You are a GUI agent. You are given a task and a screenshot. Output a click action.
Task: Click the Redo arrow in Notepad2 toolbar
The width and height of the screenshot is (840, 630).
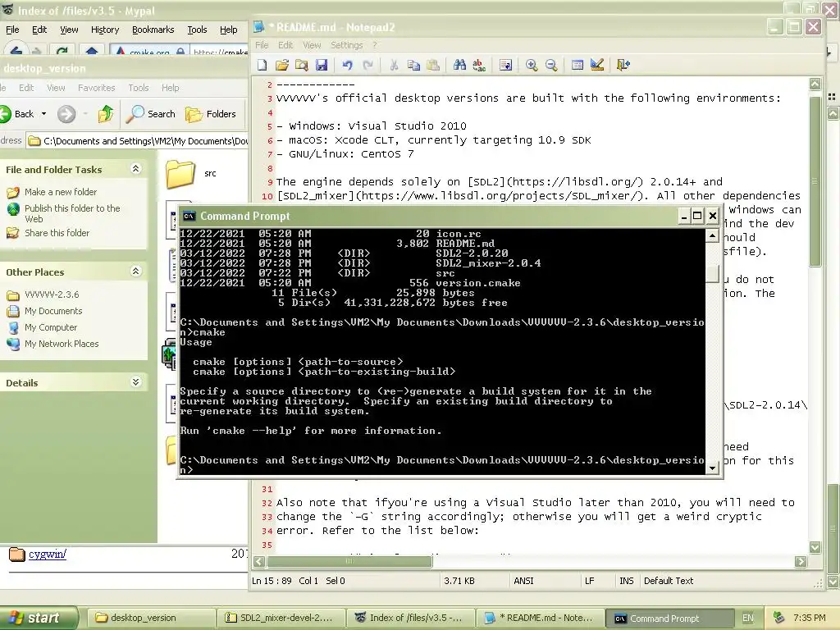[x=367, y=65]
